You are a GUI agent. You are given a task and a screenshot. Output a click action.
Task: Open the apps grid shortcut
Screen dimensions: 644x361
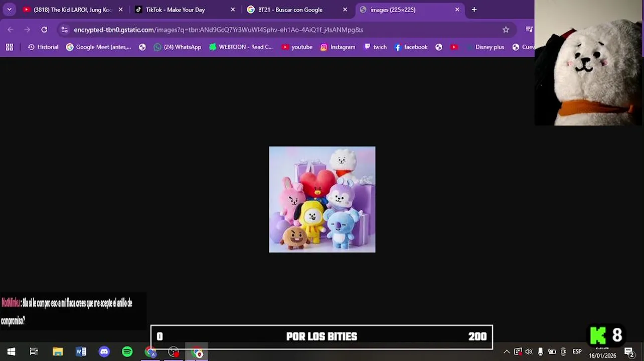pyautogui.click(x=9, y=47)
